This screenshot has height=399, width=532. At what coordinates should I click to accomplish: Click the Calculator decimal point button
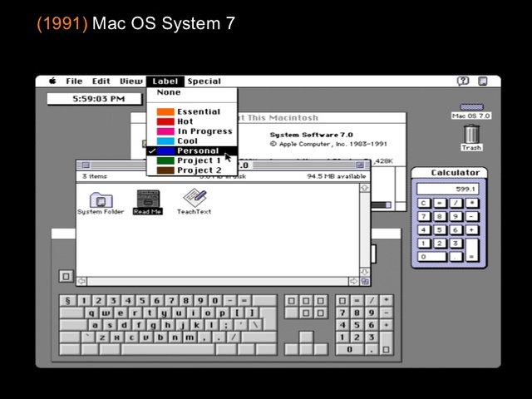pos(456,257)
